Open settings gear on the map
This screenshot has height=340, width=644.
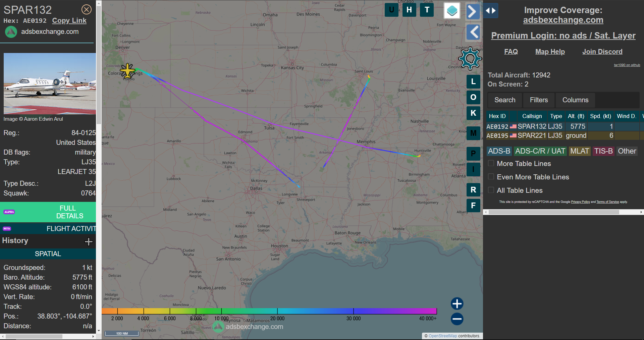click(x=470, y=58)
